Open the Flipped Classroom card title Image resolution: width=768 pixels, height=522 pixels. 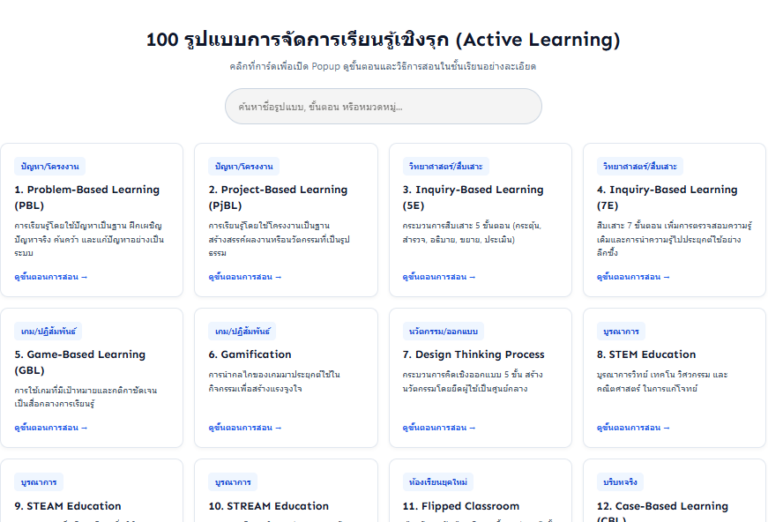[461, 506]
